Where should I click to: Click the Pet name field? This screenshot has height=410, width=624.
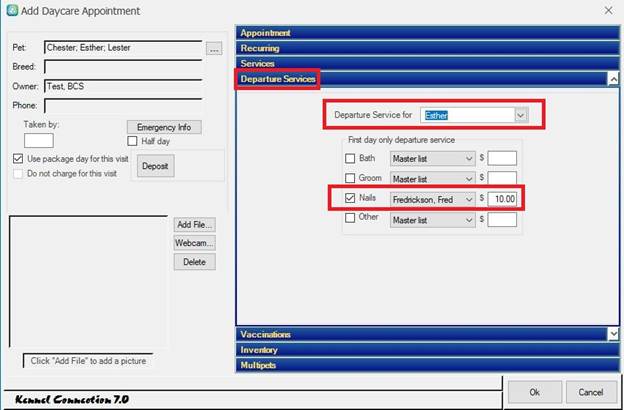tap(123, 47)
